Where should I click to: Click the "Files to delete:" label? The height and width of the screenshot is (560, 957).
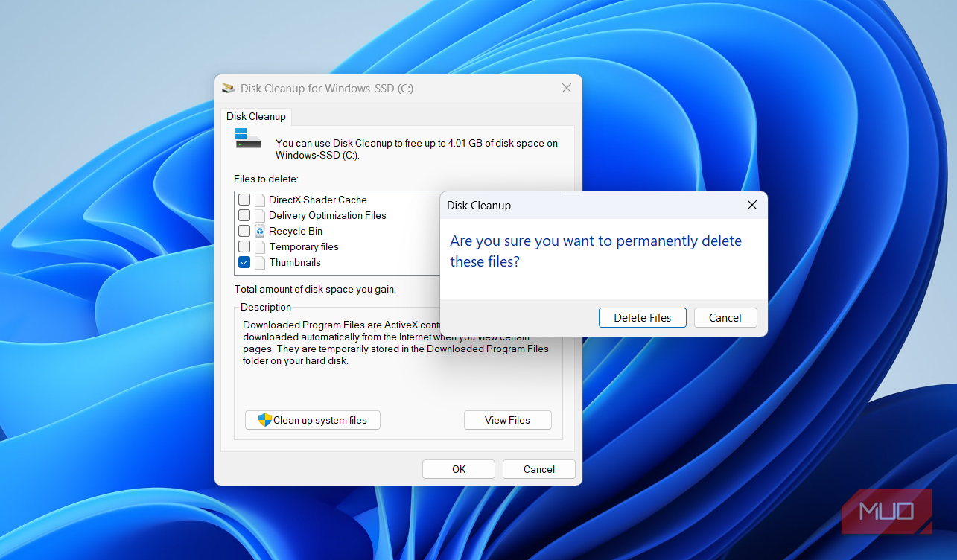[266, 179]
